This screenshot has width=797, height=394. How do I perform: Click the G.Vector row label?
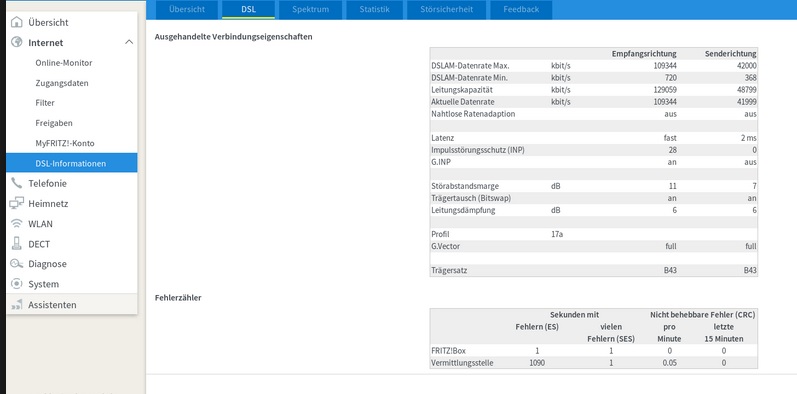446,246
